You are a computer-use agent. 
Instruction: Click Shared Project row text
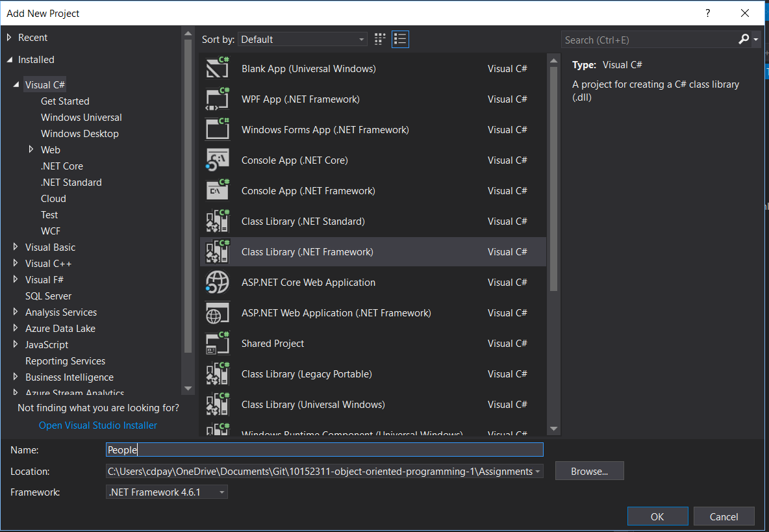[273, 343]
